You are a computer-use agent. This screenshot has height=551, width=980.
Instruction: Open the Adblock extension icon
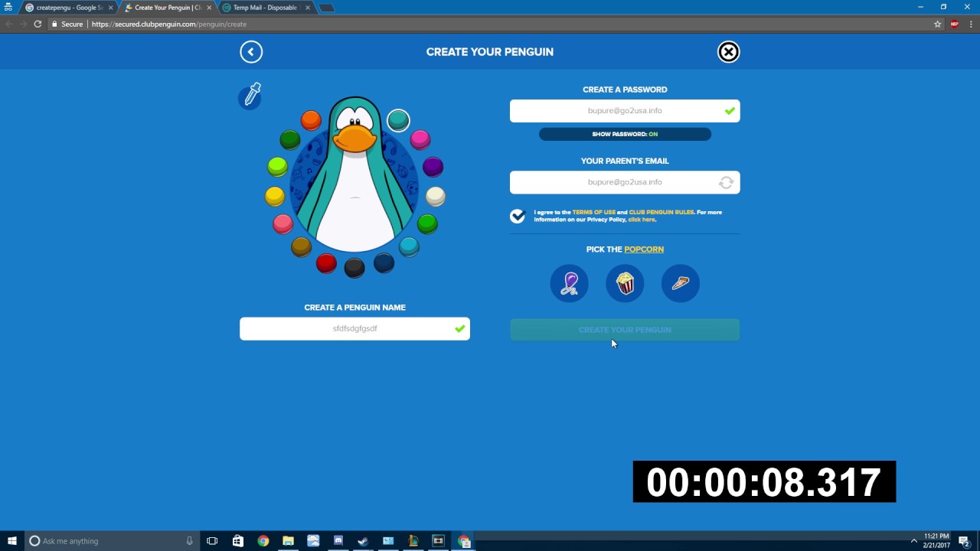coord(954,24)
